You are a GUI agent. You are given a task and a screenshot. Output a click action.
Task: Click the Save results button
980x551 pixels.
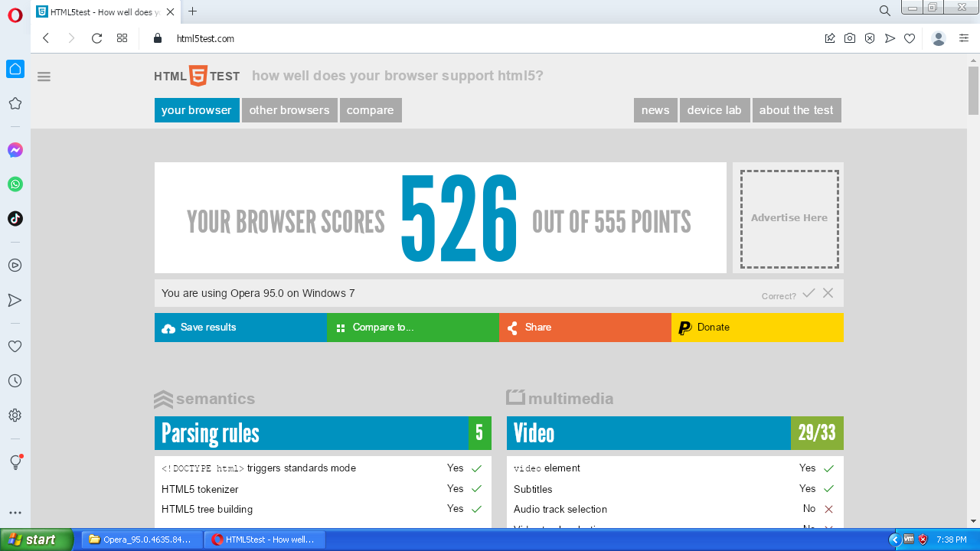tap(240, 328)
